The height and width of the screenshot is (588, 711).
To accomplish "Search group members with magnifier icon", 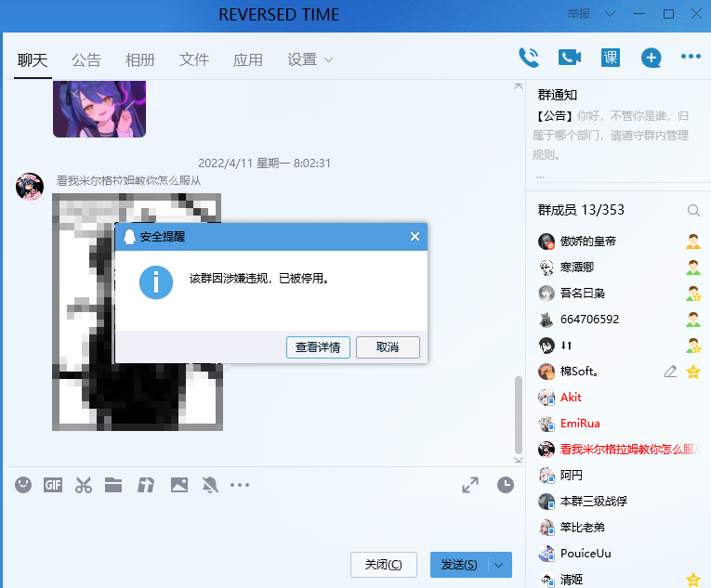I will pyautogui.click(x=693, y=210).
